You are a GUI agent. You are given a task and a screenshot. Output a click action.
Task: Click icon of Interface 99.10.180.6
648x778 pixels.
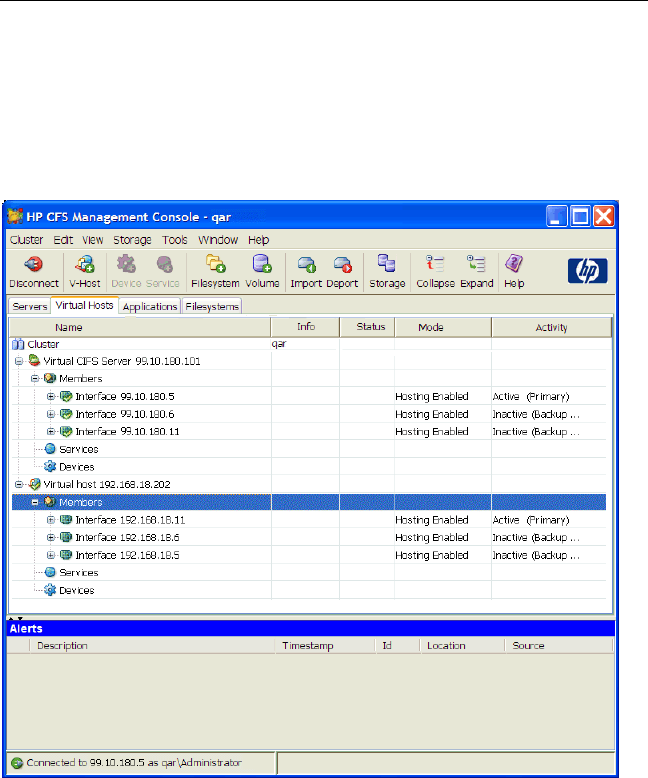coord(65,413)
